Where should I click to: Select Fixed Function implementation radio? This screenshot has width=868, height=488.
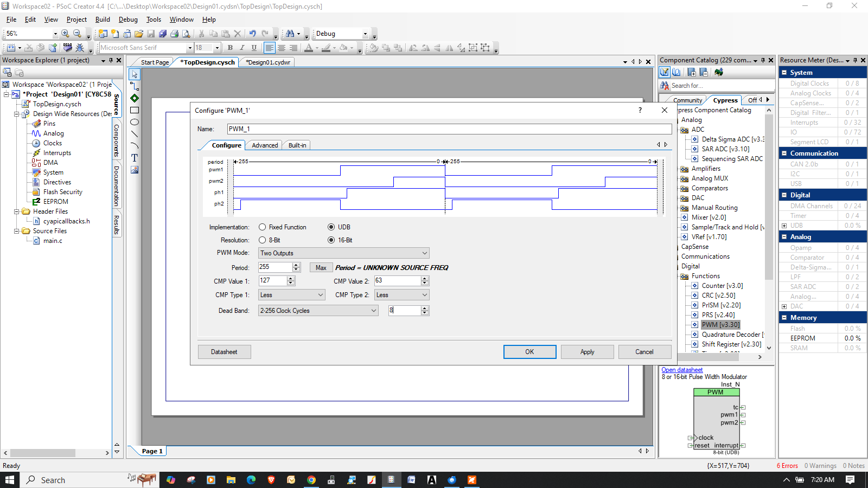pos(263,227)
